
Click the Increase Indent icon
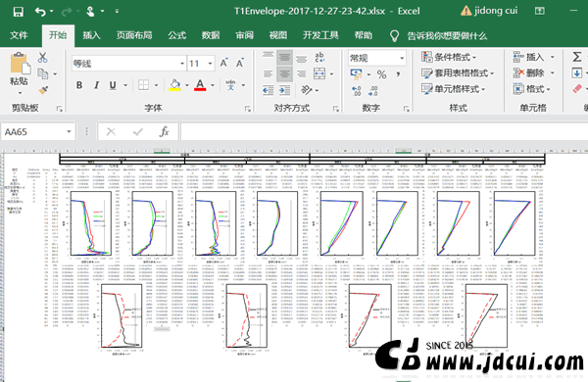point(284,90)
